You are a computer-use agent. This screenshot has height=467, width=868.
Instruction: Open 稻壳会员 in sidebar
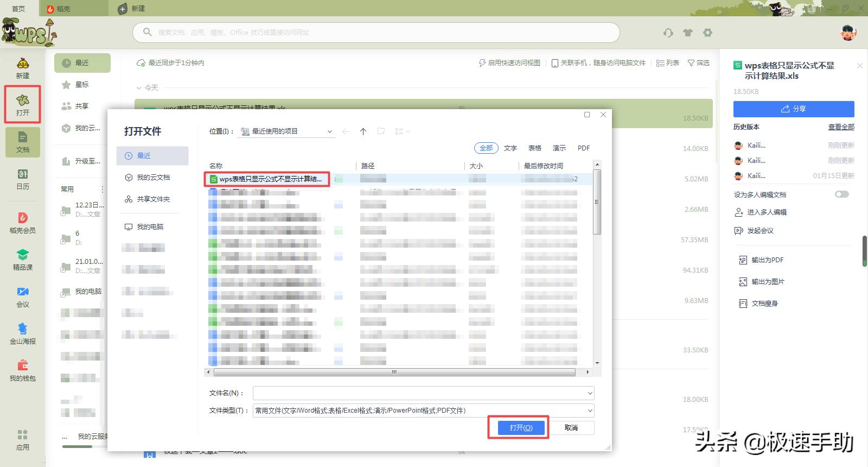23,223
